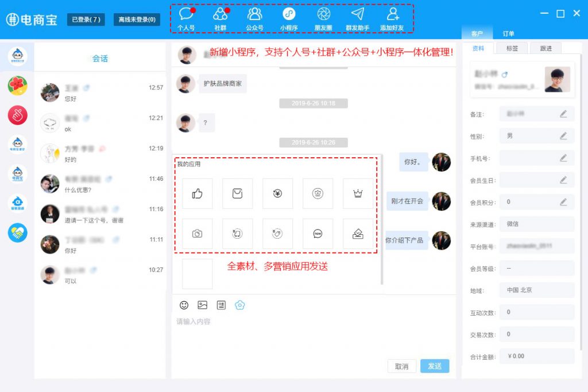This screenshot has height=392, width=588.
Task: Edit the 手机号 phone field with the pencil
Action: coord(563,158)
